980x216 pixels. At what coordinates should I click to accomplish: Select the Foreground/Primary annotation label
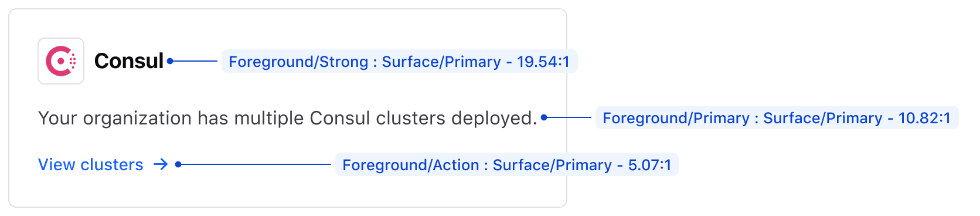777,118
